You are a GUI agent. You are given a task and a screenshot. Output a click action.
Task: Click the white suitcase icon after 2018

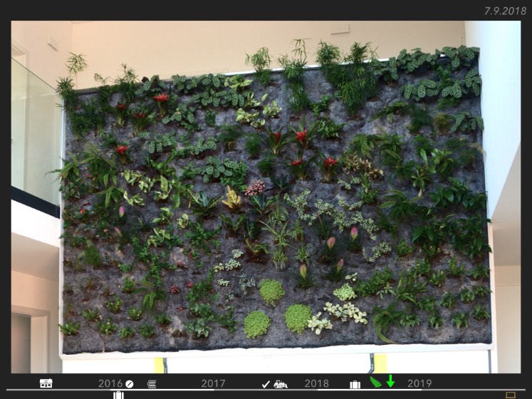point(355,384)
